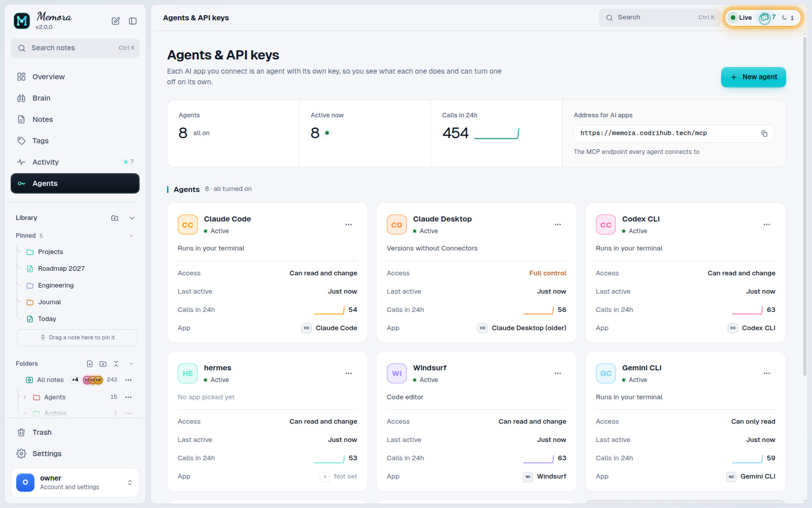812x508 pixels.
Task: Open more options for Codex CLI agent
Action: [x=767, y=225]
